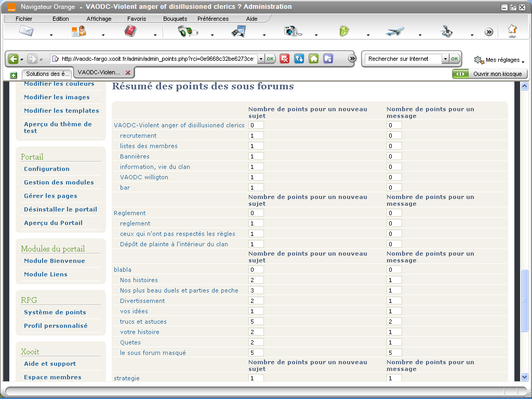Click the page scroll down arrow
This screenshot has height=399, width=532.
pyautogui.click(x=524, y=377)
